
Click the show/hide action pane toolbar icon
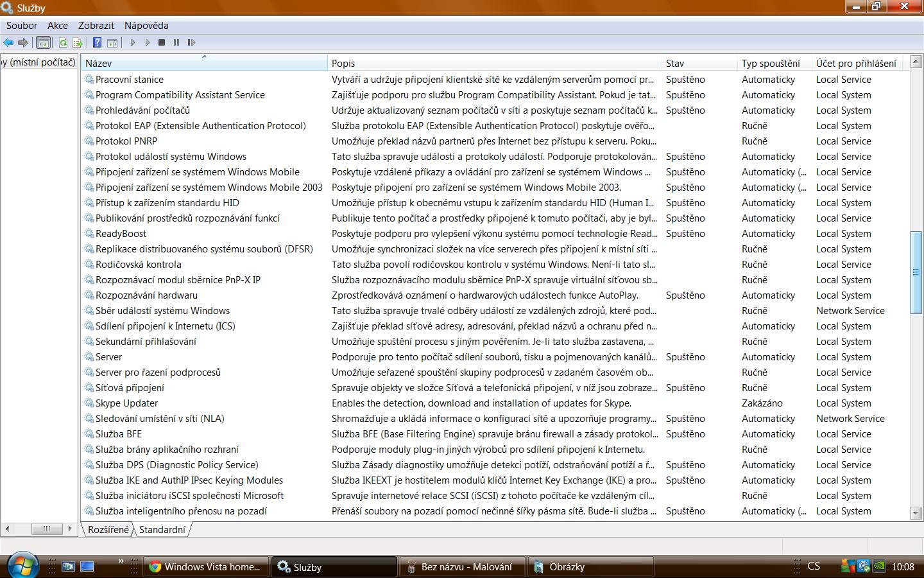point(112,42)
